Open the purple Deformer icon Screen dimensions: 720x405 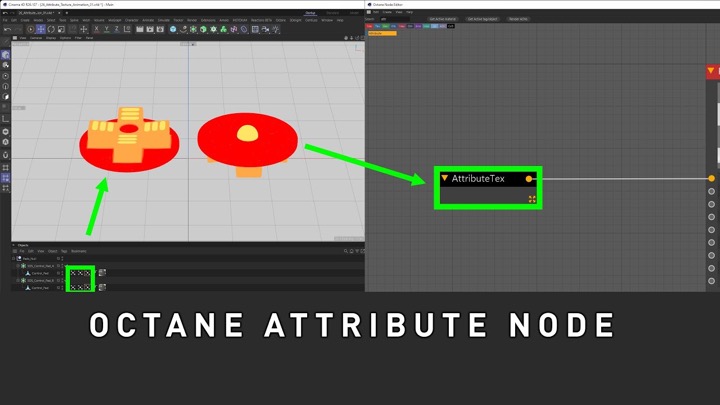coord(234,29)
